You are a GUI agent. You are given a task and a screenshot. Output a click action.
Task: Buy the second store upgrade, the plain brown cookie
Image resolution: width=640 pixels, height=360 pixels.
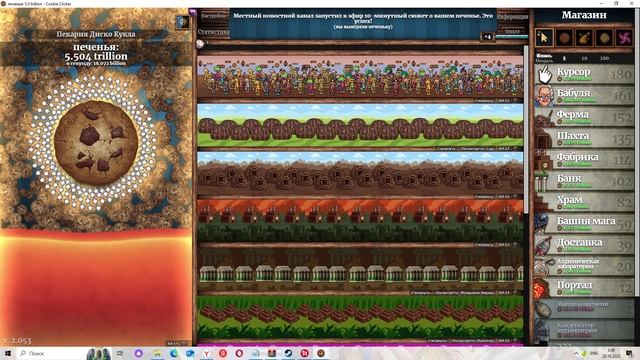pyautogui.click(x=564, y=38)
